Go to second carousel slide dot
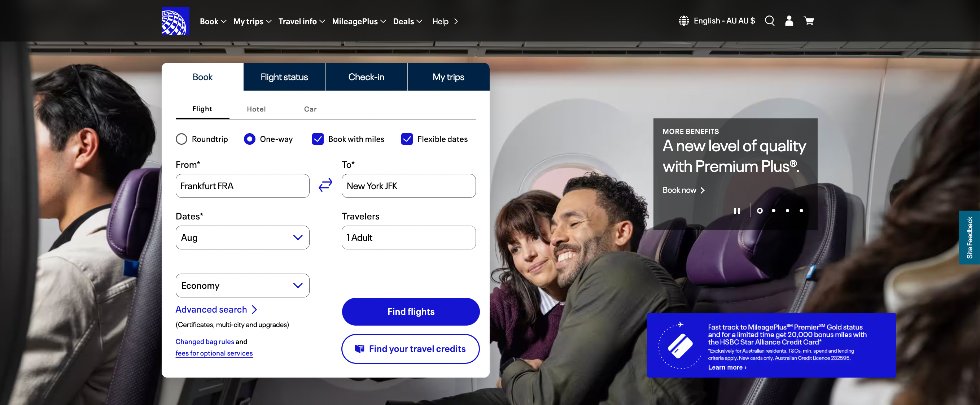This screenshot has width=980, height=405. (773, 210)
